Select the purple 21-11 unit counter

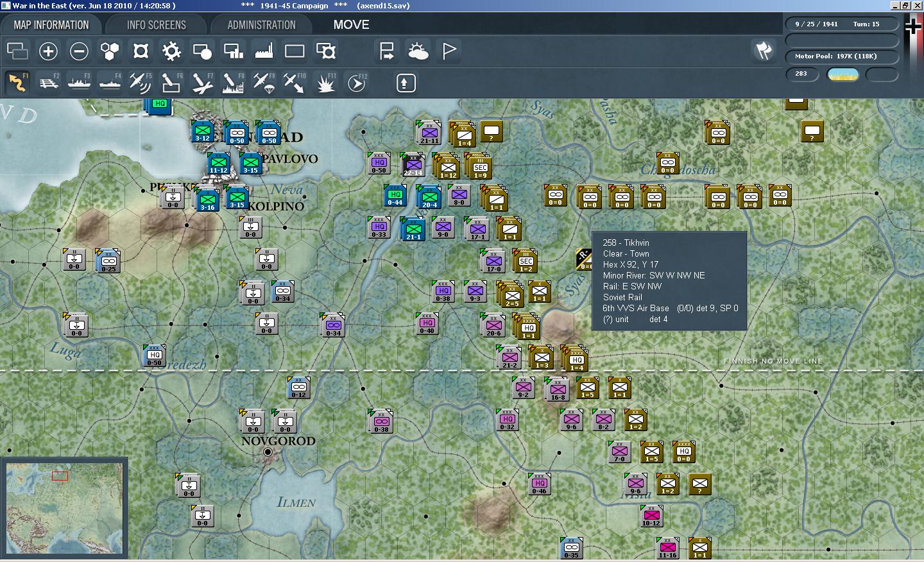(429, 133)
